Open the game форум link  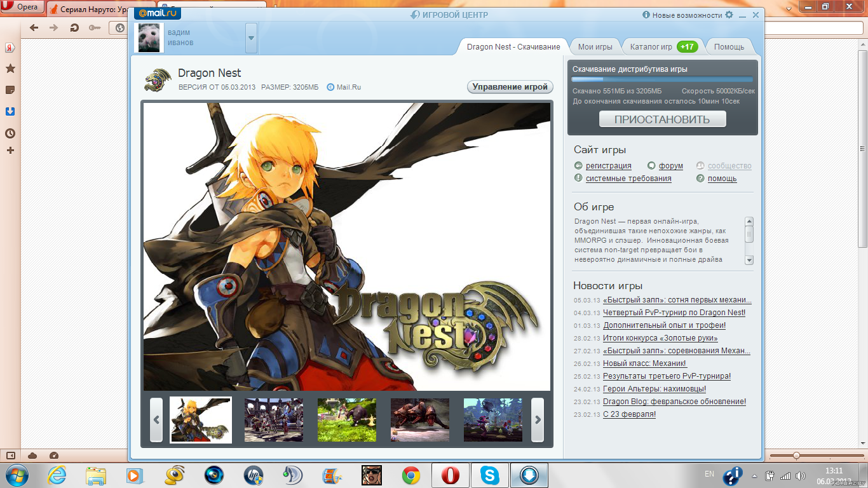point(671,166)
